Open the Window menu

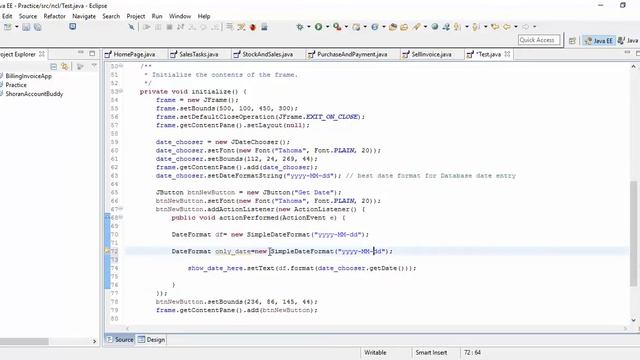180,16
